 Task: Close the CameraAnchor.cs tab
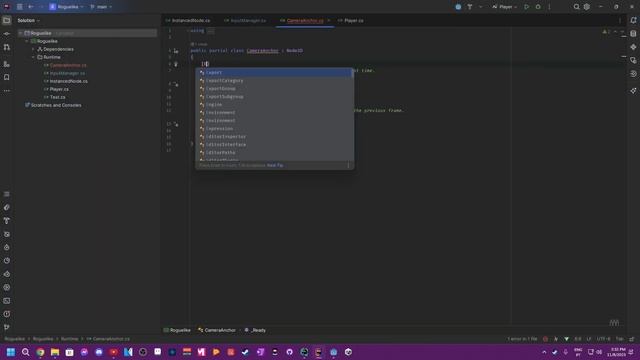point(329,20)
